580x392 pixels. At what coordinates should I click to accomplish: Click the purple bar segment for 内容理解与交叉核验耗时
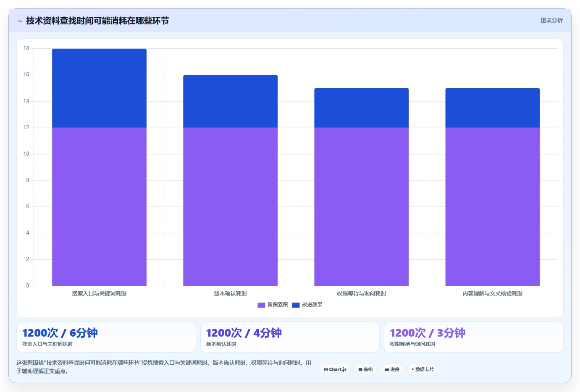(492, 206)
